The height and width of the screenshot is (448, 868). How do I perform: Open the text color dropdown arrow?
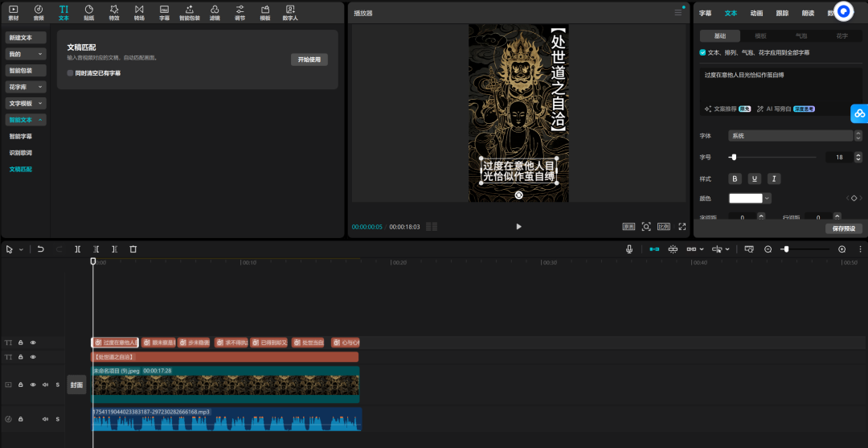(x=768, y=198)
